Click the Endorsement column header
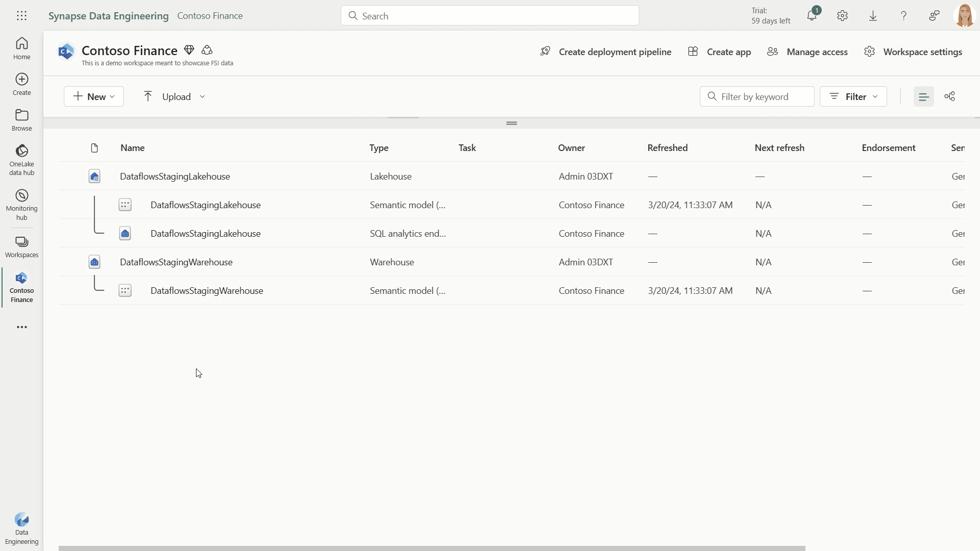Viewport: 980px width, 551px height. [889, 148]
